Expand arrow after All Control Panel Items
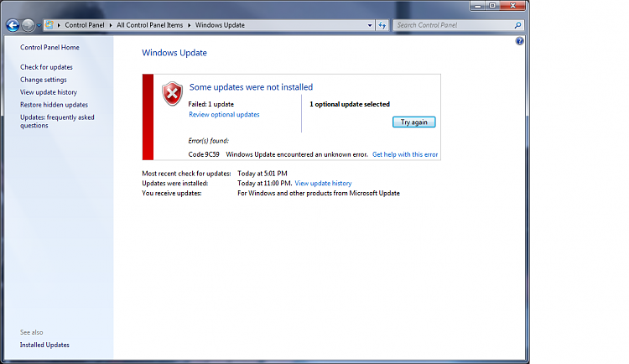The width and height of the screenshot is (629, 364). (x=190, y=25)
